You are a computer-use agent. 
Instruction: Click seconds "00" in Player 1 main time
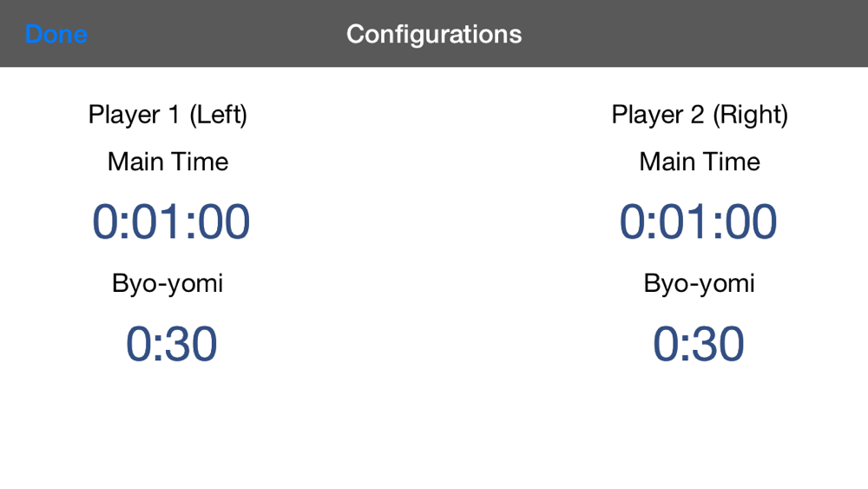[x=223, y=221]
